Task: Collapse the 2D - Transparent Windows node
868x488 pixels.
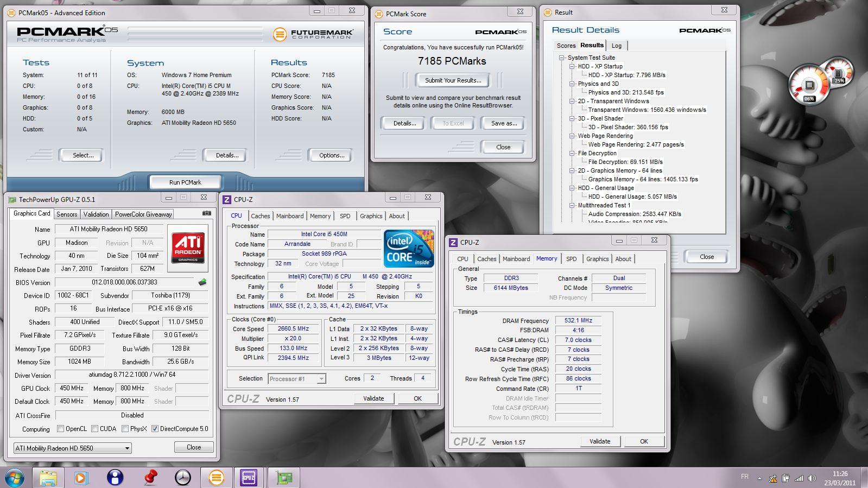Action: (x=572, y=101)
